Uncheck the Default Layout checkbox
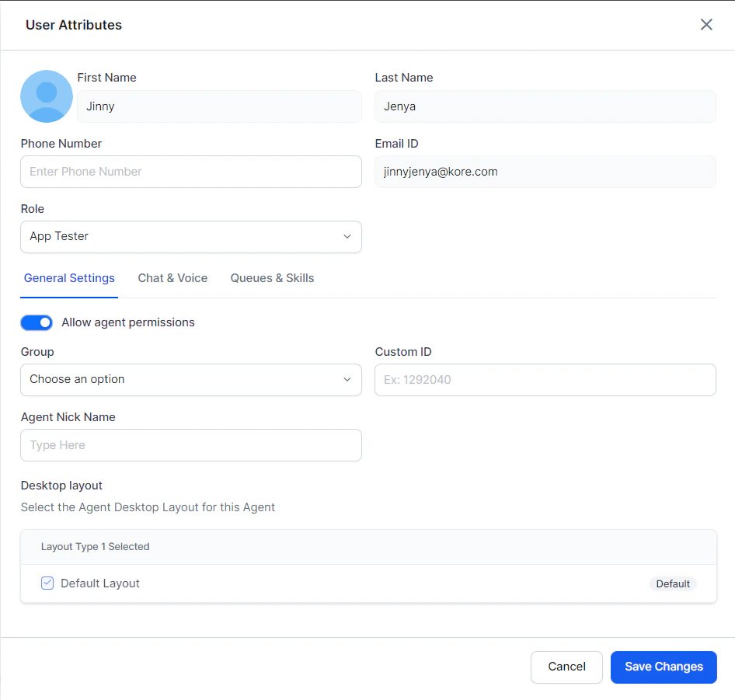 coord(47,582)
